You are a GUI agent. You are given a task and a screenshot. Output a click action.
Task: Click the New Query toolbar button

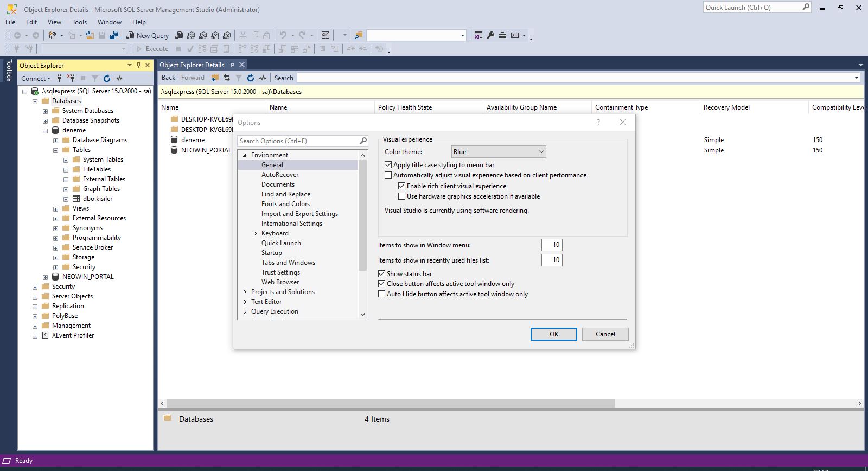pos(148,35)
